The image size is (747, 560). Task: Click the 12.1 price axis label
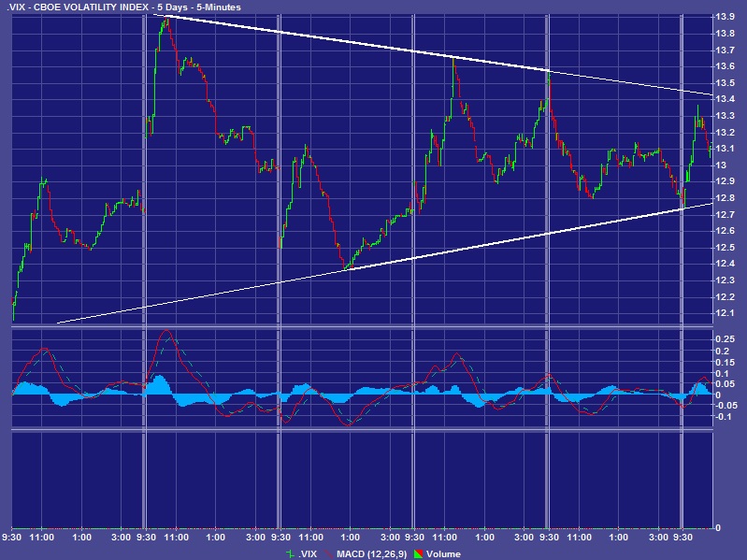point(725,313)
